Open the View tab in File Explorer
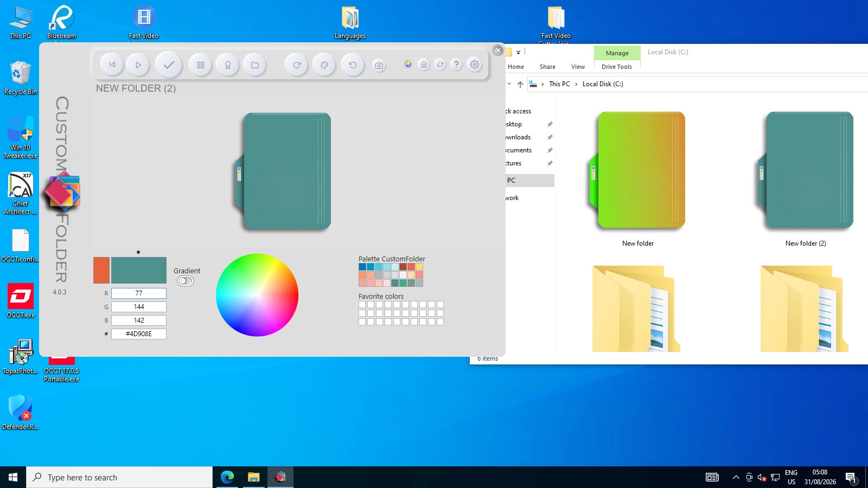 (578, 67)
